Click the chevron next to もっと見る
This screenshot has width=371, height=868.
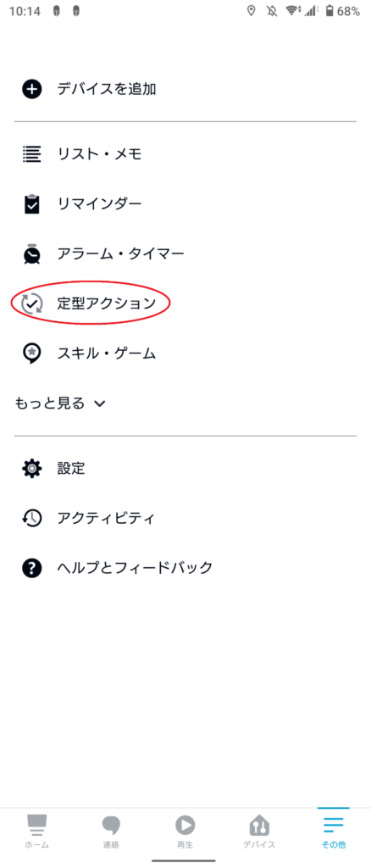coord(99,403)
